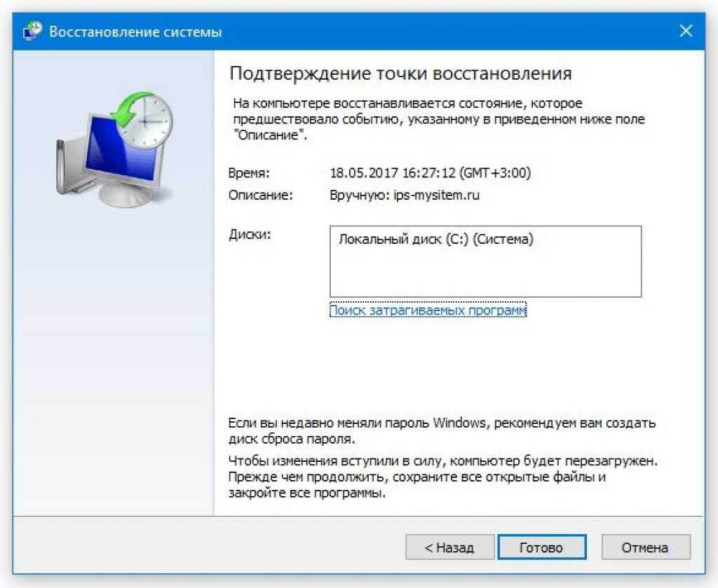This screenshot has width=718, height=588.
Task: Click the restore time 18.05.2017 16:27:12 value
Action: coord(430,173)
